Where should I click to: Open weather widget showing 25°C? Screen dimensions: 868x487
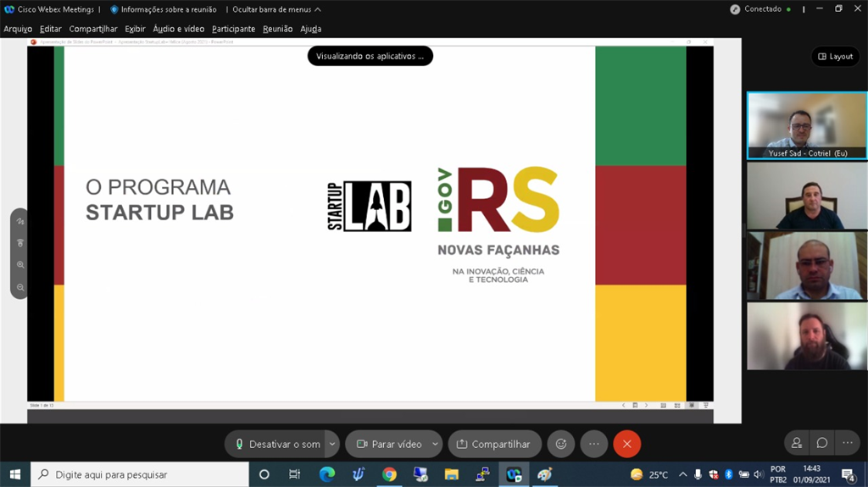coord(648,474)
